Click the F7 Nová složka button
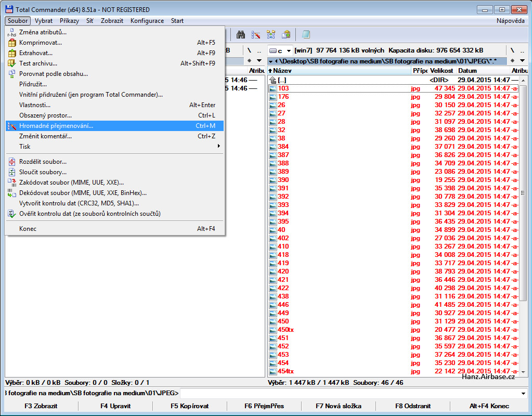The image size is (532, 416). 338,406
